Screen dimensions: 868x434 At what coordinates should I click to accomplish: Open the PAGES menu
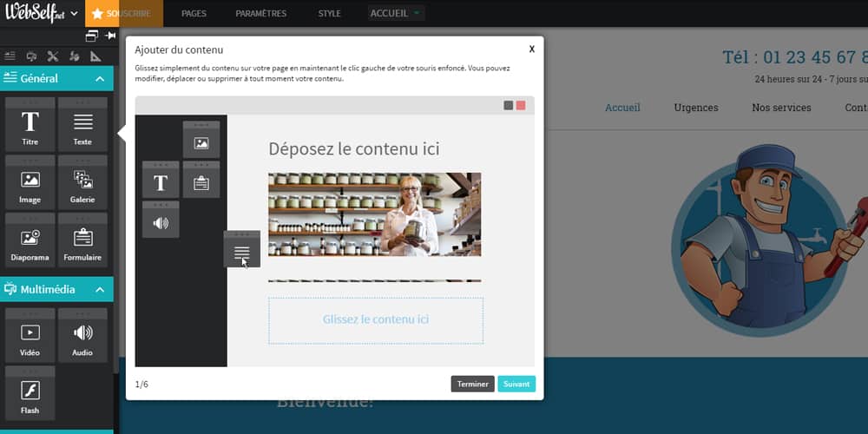point(194,13)
